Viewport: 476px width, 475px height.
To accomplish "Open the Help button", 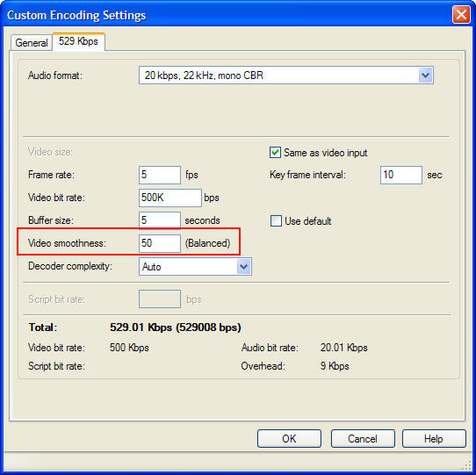I will 434,439.
